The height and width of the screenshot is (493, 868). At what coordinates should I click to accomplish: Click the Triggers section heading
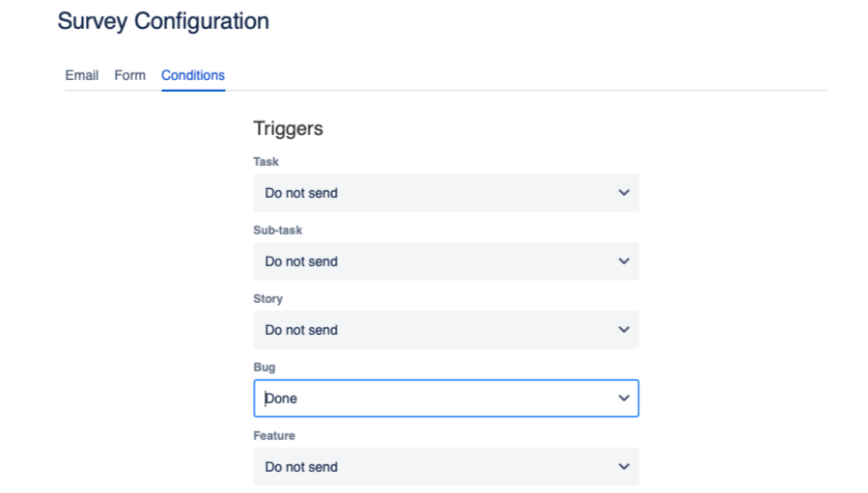(288, 128)
